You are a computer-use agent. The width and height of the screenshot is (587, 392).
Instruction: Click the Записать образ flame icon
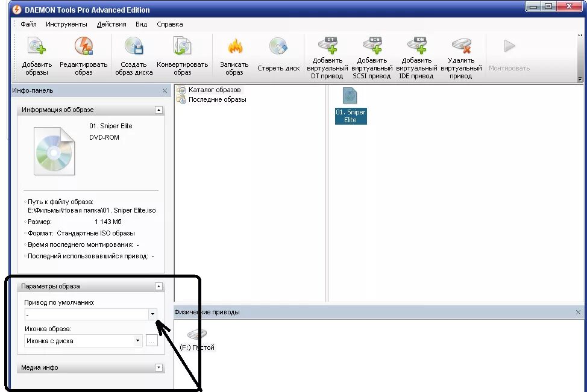coord(234,46)
